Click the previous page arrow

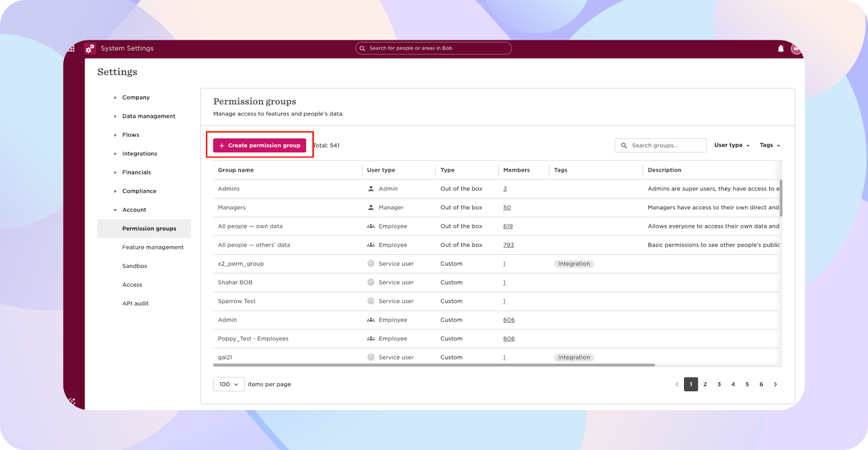(677, 384)
